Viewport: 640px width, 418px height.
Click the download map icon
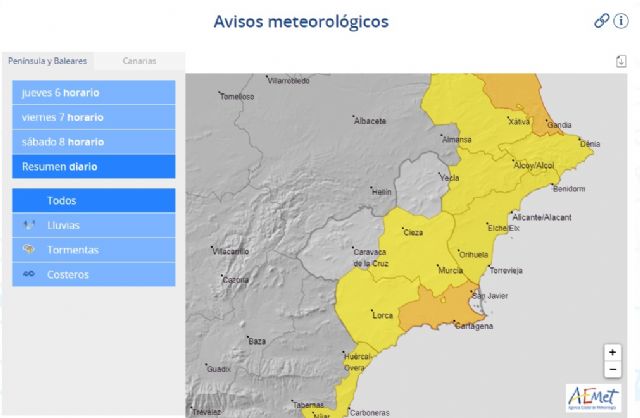point(621,61)
